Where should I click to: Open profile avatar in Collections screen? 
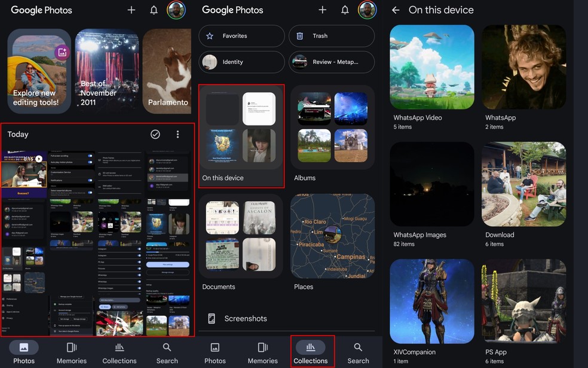pyautogui.click(x=367, y=10)
